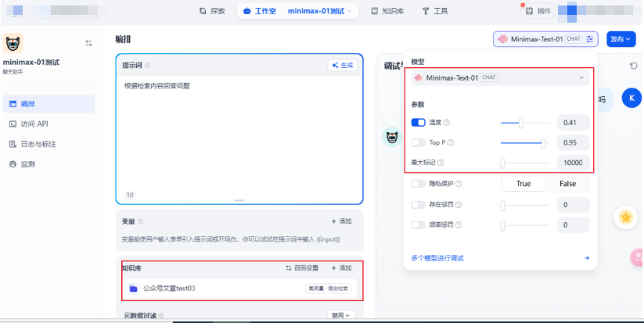Click the Top P value field 0.95

[x=574, y=142]
